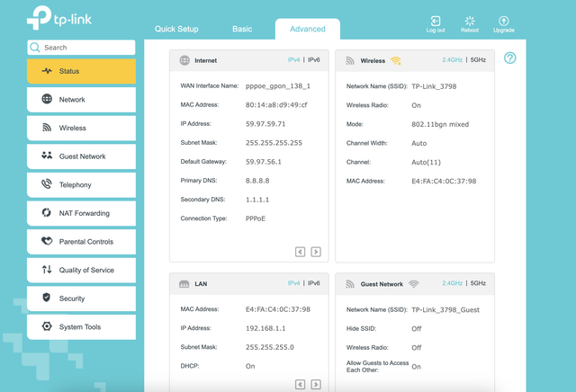Click the Reboot icon
The height and width of the screenshot is (392, 576).
[x=470, y=21]
